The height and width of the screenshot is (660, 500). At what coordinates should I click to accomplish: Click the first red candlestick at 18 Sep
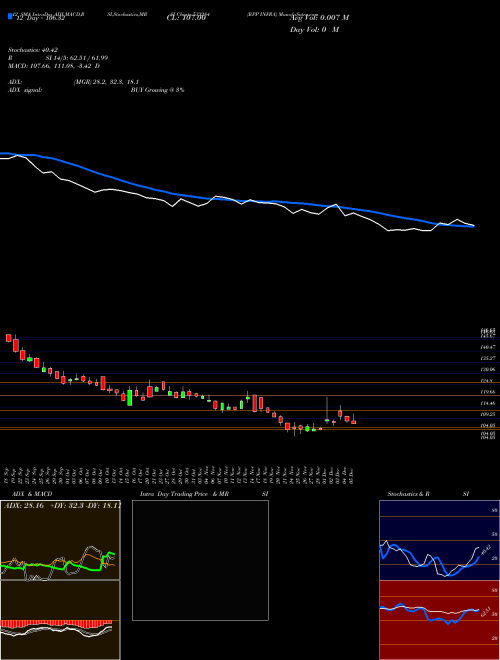[8, 338]
